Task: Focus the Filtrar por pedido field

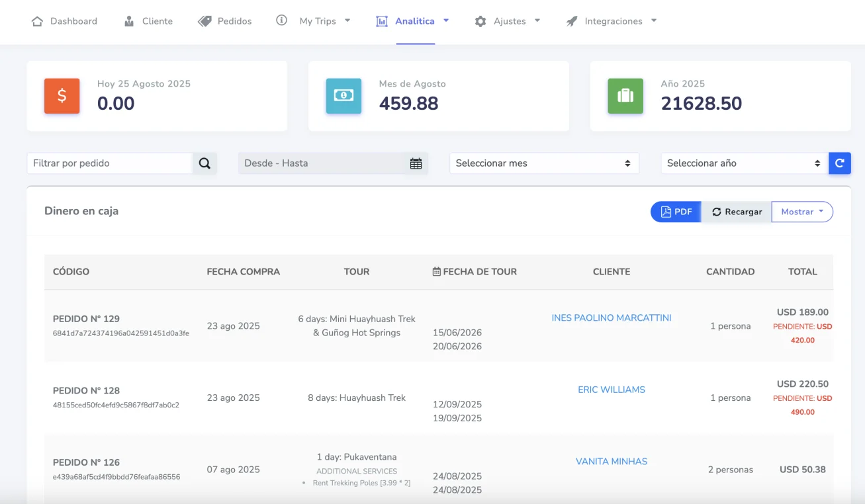Action: click(110, 163)
